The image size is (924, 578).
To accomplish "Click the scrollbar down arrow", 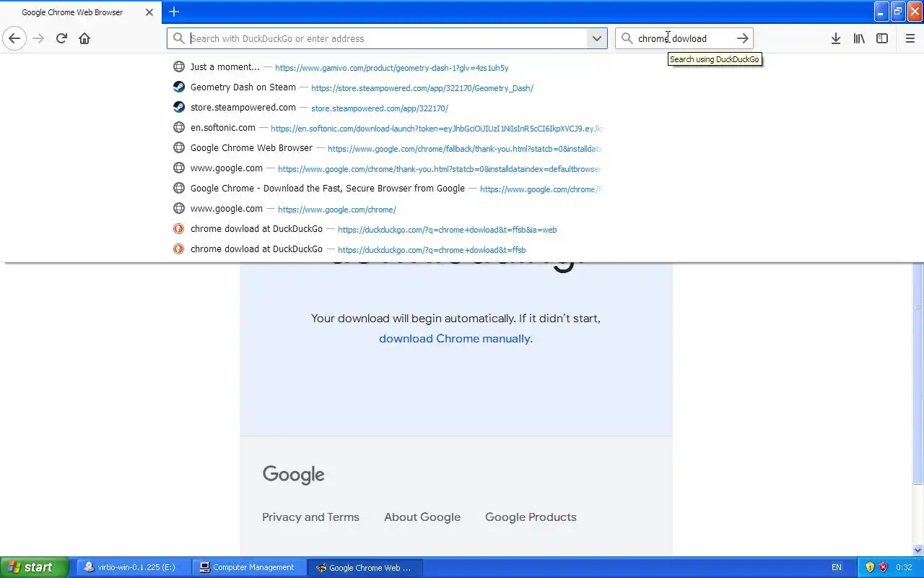I will pos(918,551).
